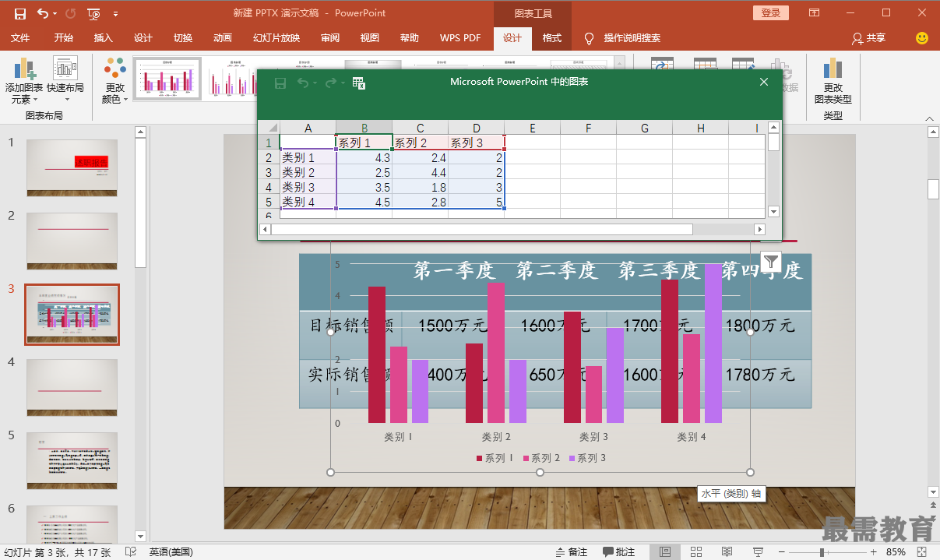Collapse the ribbon with the chevron arrow
Screen dimensions: 940x560
tap(929, 118)
